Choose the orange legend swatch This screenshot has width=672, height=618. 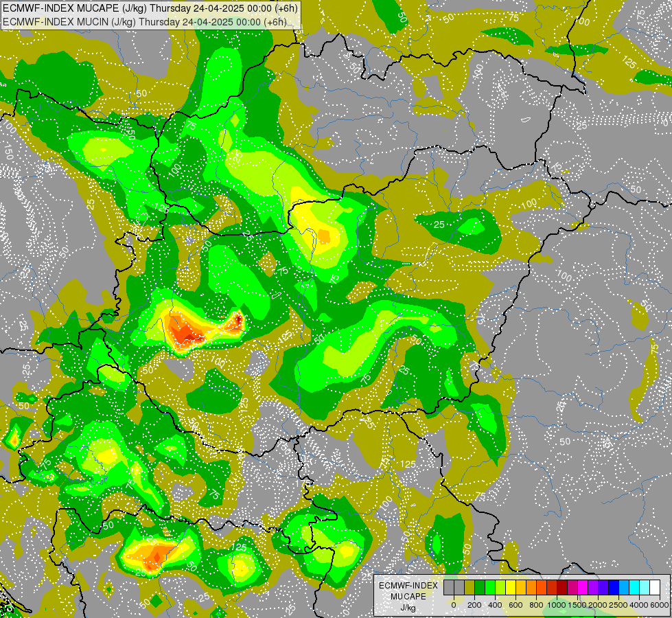click(531, 588)
